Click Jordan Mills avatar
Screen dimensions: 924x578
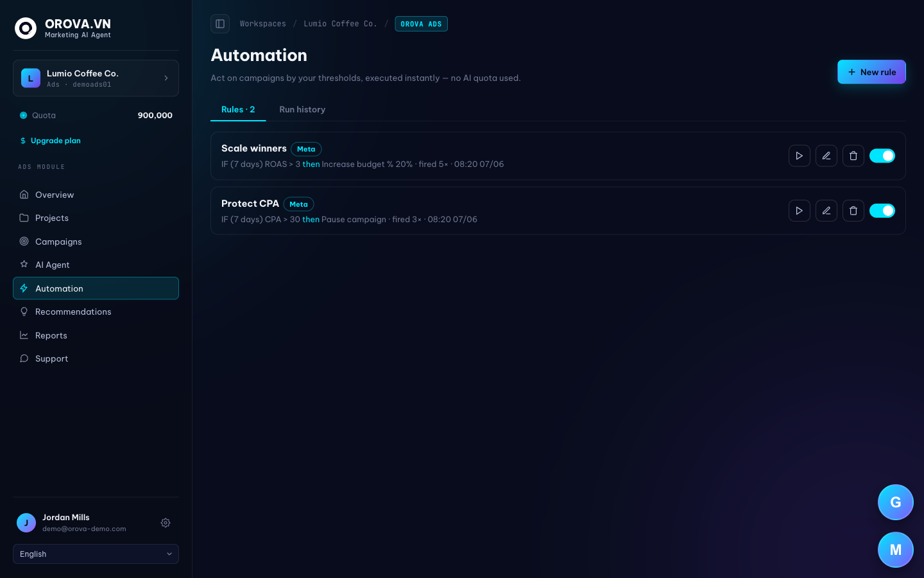tap(26, 523)
